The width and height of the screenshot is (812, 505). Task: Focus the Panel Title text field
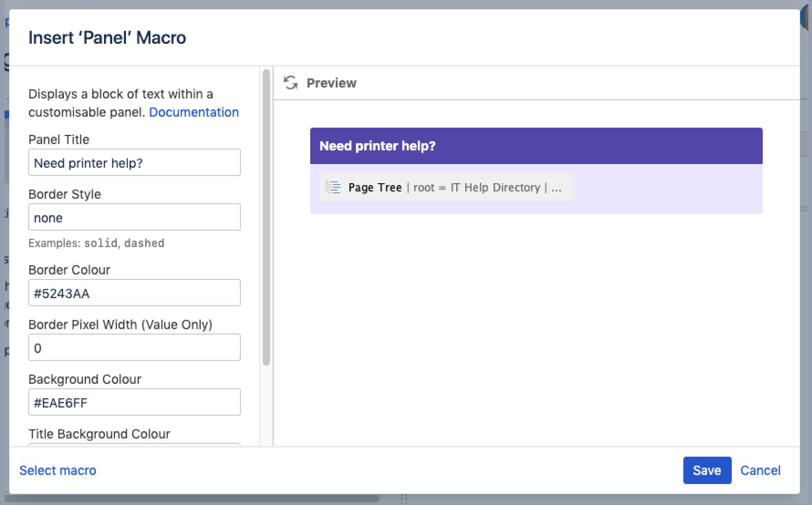click(x=134, y=163)
